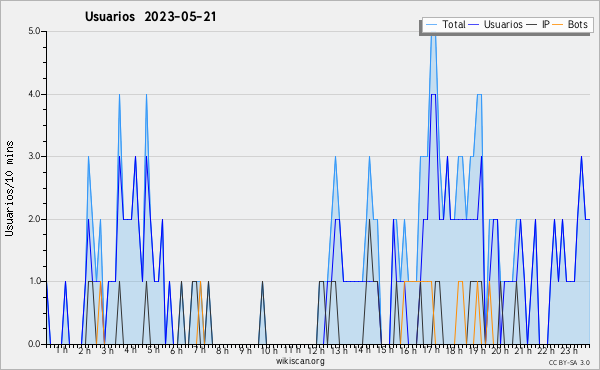
Task: Click the '18 h' x-axis label
Action: [x=454, y=351]
